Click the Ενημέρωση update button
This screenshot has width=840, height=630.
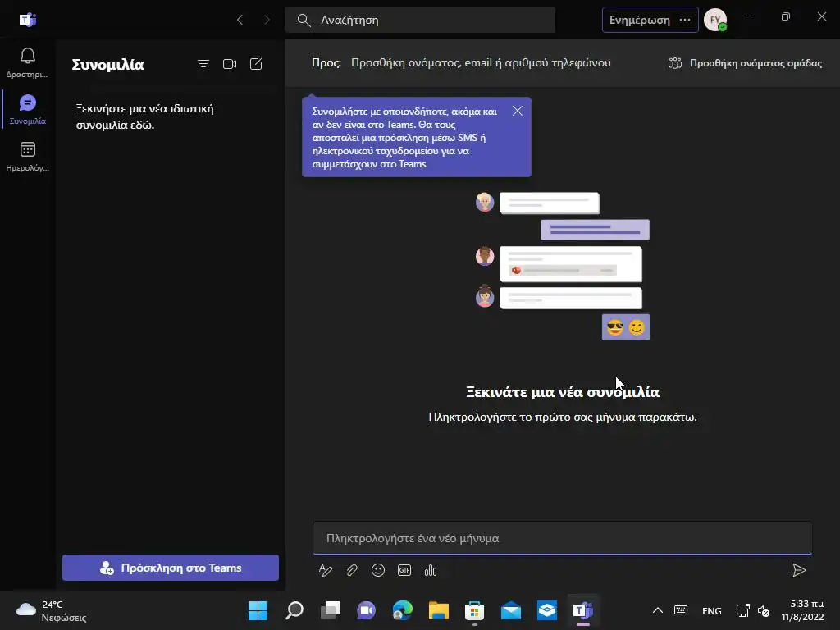pyautogui.click(x=639, y=20)
